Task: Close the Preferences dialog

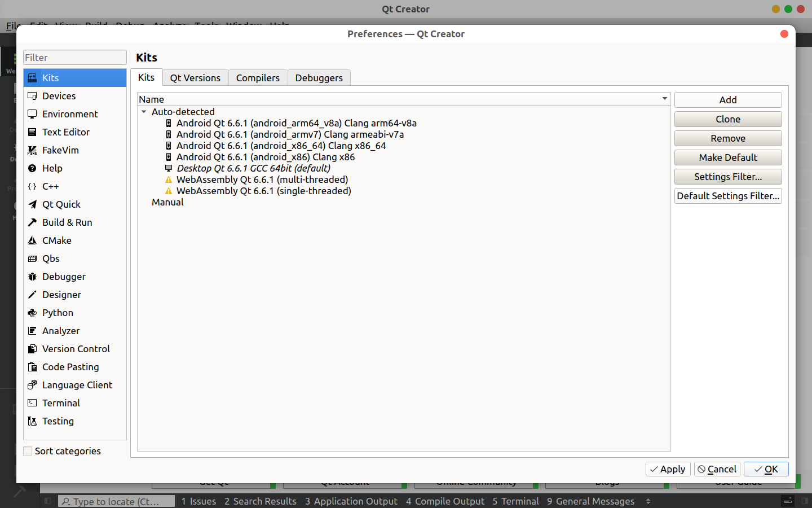Action: pyautogui.click(x=784, y=34)
